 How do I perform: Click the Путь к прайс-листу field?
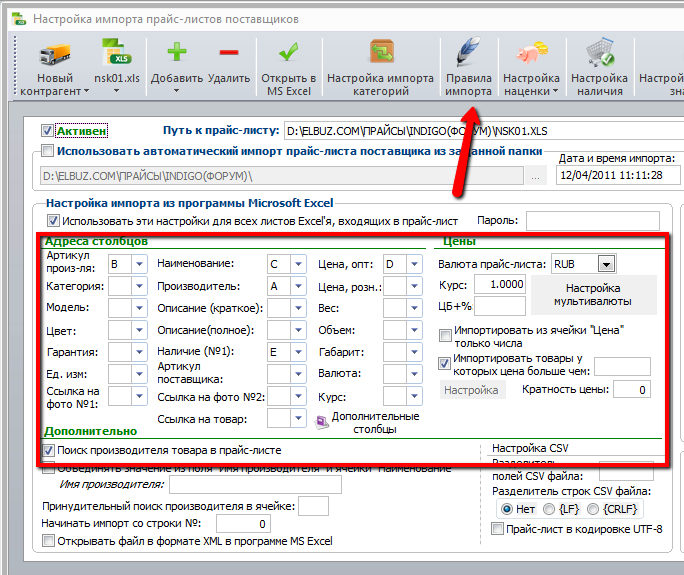point(483,131)
